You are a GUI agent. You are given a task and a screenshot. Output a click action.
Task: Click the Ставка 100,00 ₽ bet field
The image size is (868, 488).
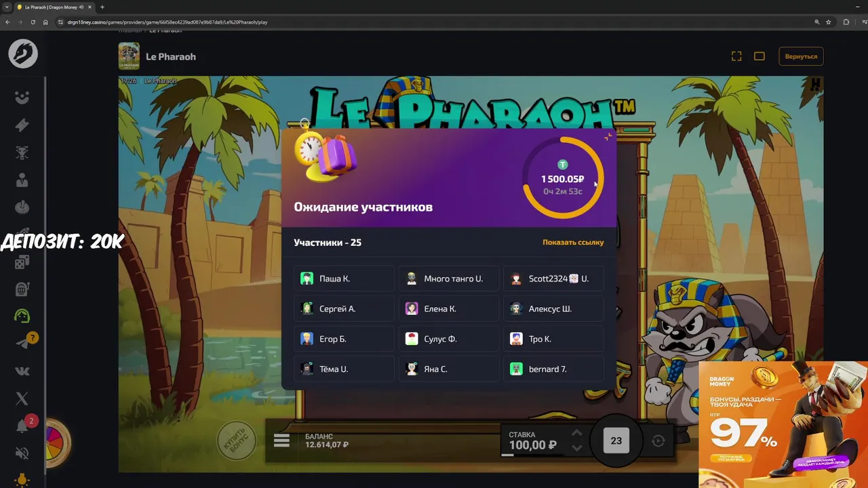click(x=533, y=441)
